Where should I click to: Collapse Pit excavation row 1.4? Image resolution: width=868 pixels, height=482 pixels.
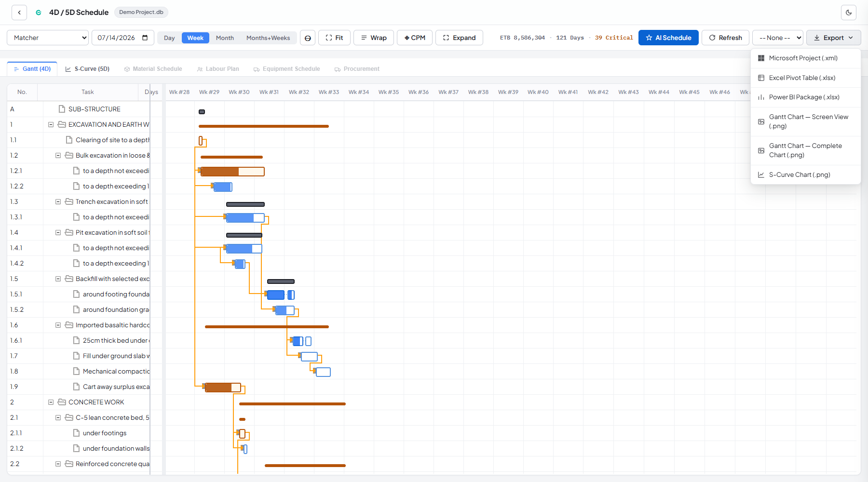58,232
